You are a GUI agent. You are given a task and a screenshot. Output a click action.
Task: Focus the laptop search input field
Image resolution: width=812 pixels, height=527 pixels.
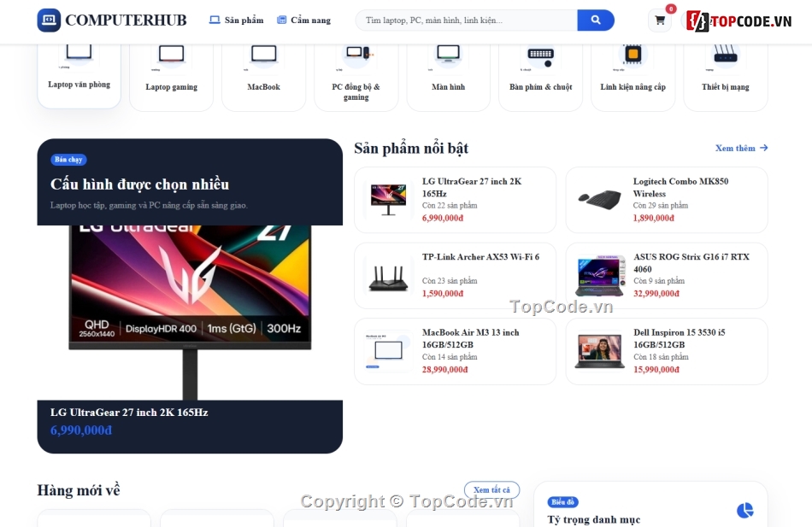[x=466, y=20]
